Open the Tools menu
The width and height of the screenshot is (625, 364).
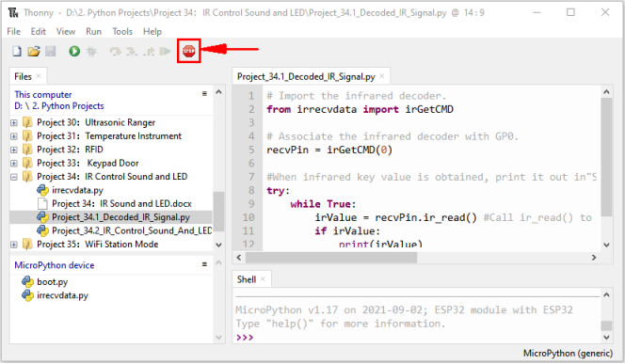click(122, 31)
